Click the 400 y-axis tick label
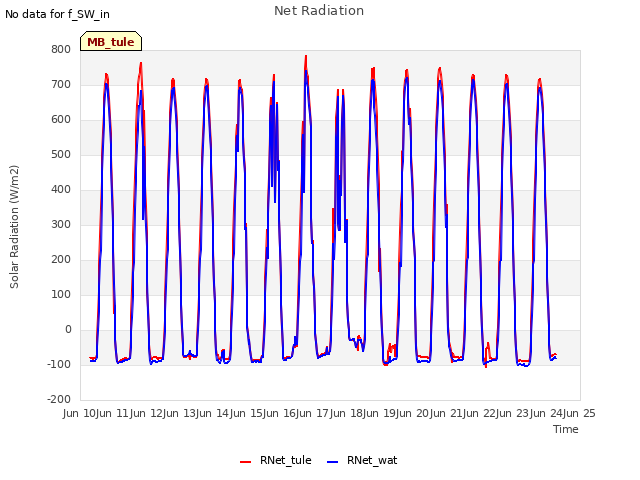 (61, 189)
